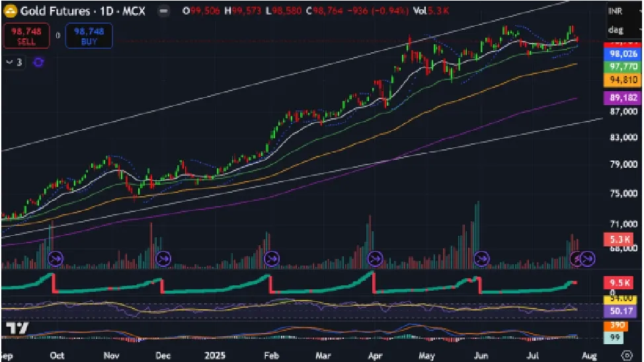Click the 2025 label on time axis
The width and height of the screenshot is (644, 362).
pos(215,355)
